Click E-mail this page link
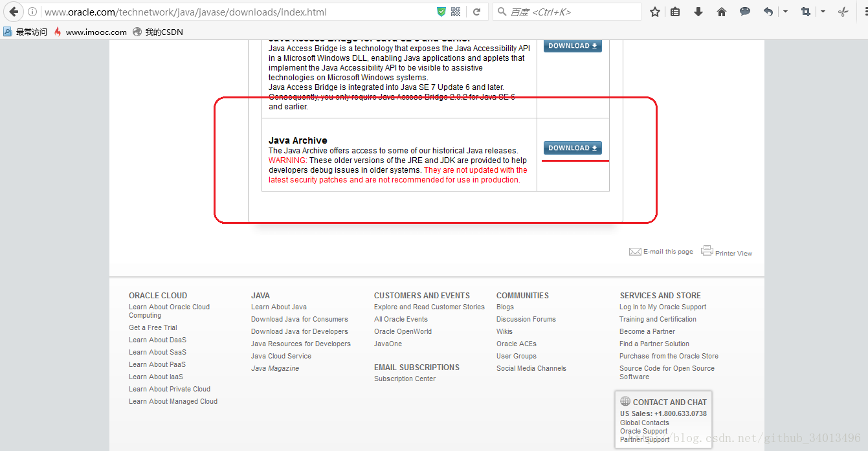Viewport: 868px width, 451px height. point(668,252)
